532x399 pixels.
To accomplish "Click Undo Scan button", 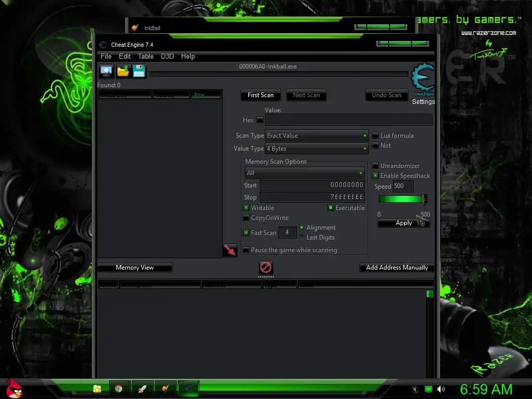I will tap(387, 96).
